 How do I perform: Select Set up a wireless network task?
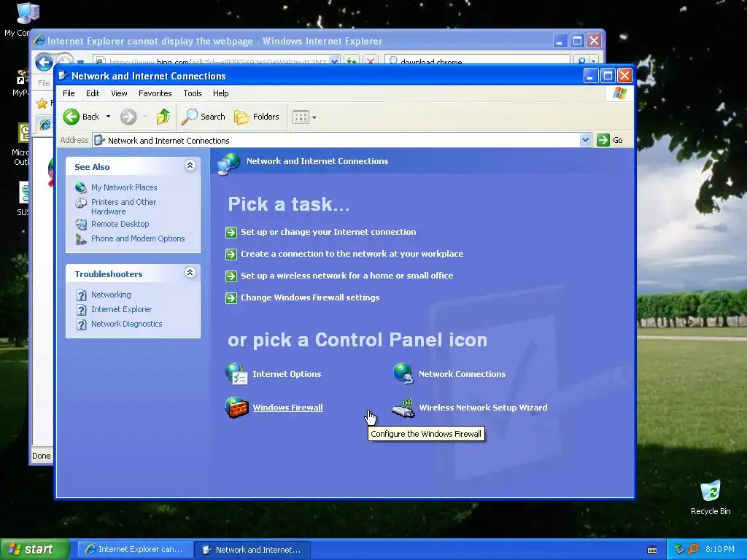point(347,276)
